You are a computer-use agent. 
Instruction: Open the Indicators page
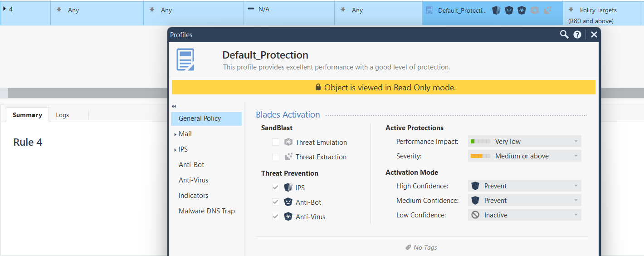[x=194, y=196]
